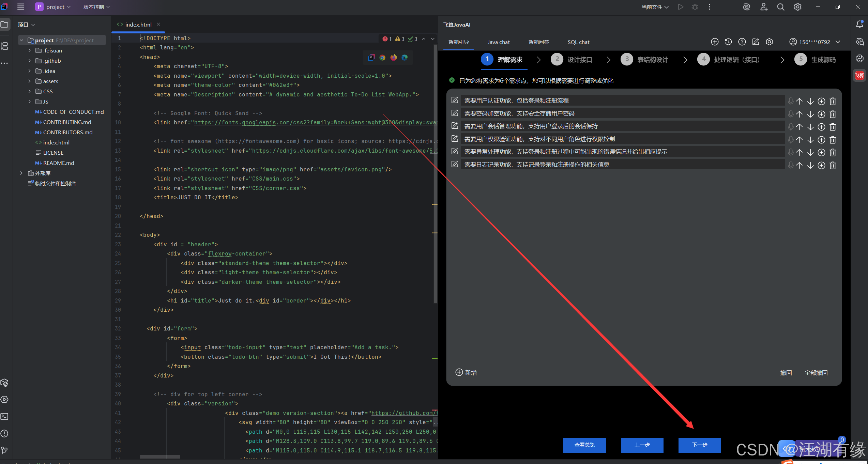
Task: Delete the 需要密码加密功能 requirement
Action: [x=833, y=114]
